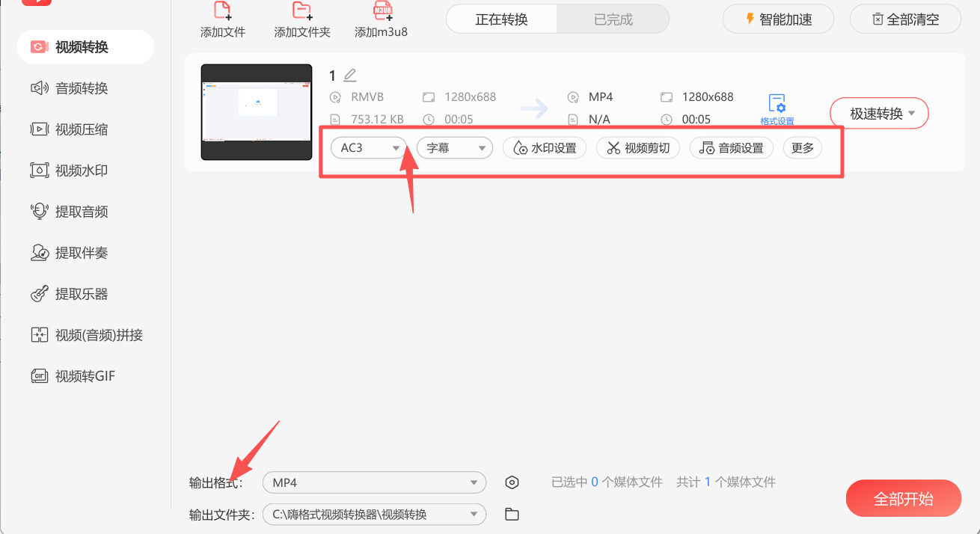The image size is (980, 534).
Task: Click the source resolution 1280x688 text
Action: pyautogui.click(x=471, y=97)
